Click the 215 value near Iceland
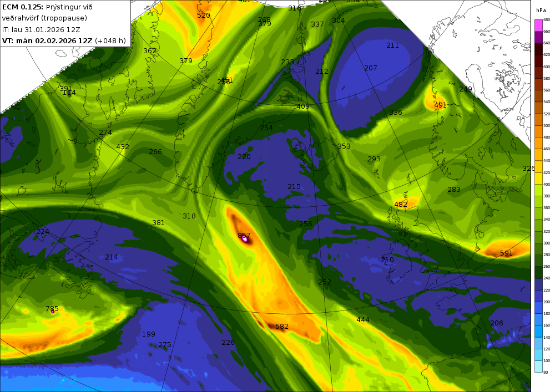The image size is (555, 392). tap(294, 187)
